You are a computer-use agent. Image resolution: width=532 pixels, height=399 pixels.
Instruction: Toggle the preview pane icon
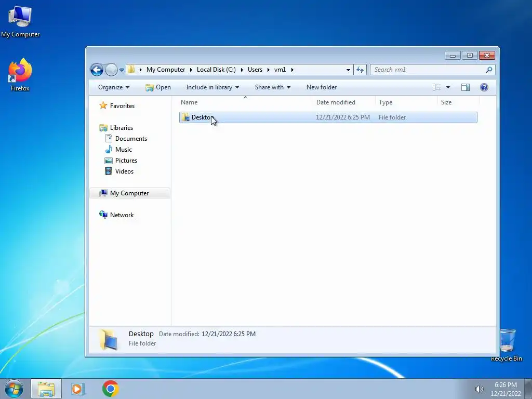[x=465, y=87]
